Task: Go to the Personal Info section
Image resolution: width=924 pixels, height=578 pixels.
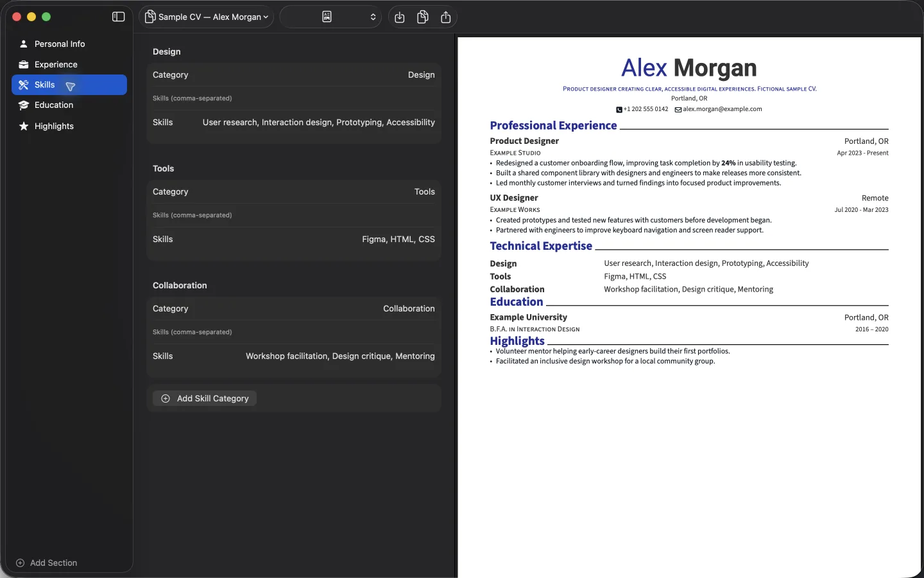Action: (69, 44)
